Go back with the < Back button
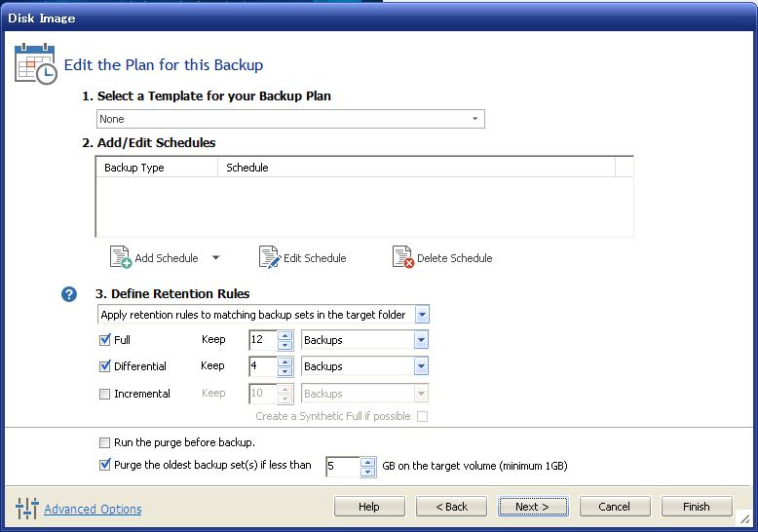 click(451, 507)
